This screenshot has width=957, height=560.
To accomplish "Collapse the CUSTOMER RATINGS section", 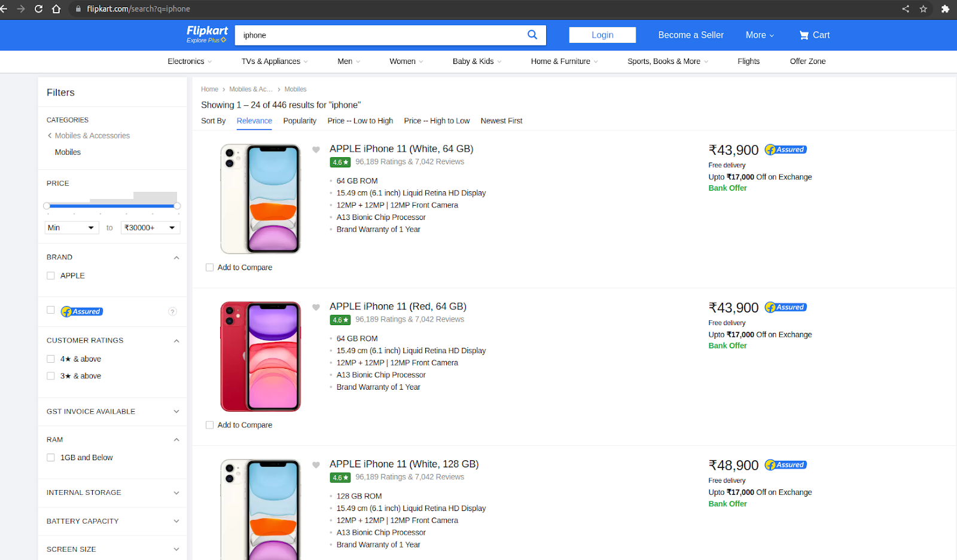I will [176, 341].
